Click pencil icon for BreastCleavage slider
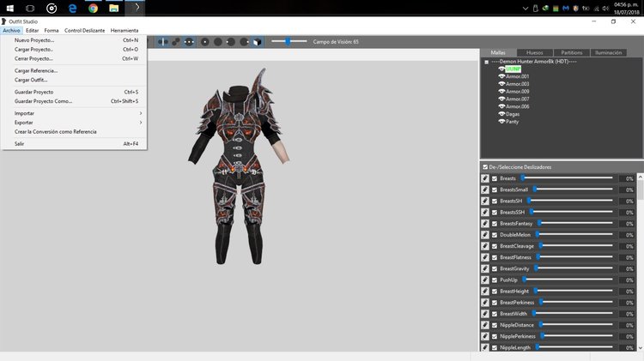 tap(485, 246)
